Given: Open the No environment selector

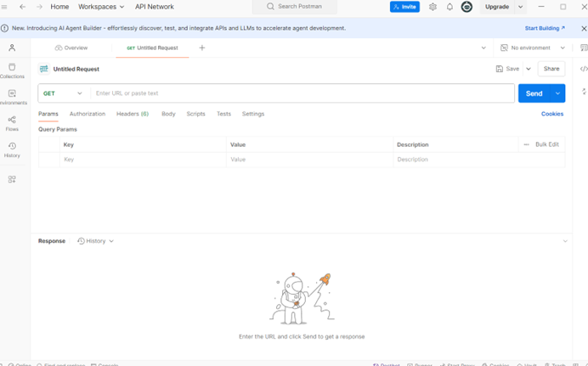Looking at the screenshot, I should tap(533, 48).
